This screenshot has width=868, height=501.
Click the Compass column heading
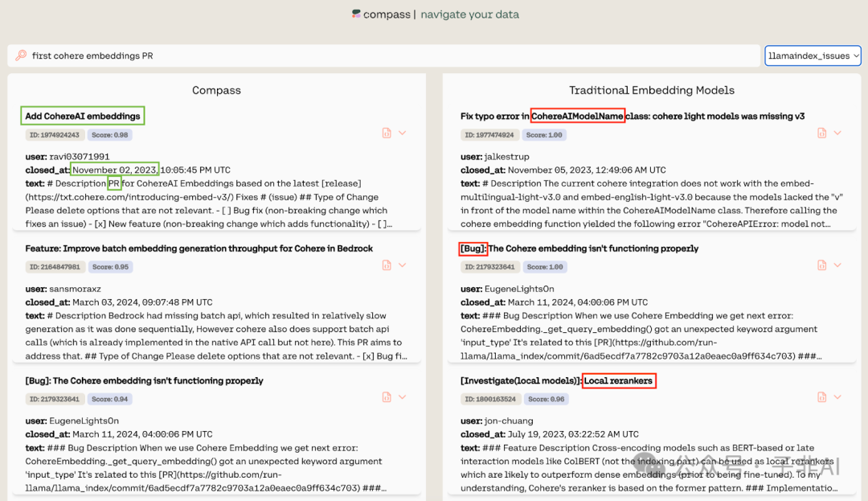[x=216, y=90]
